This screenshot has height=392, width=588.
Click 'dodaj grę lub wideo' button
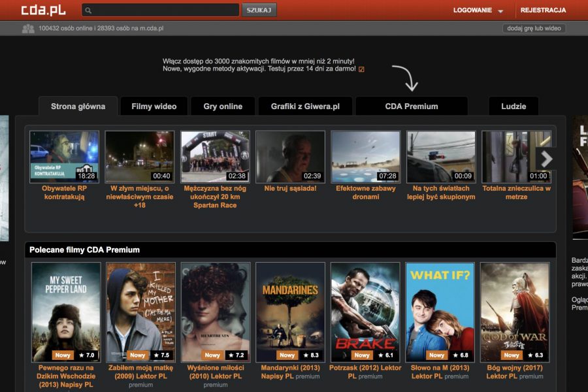(x=534, y=28)
